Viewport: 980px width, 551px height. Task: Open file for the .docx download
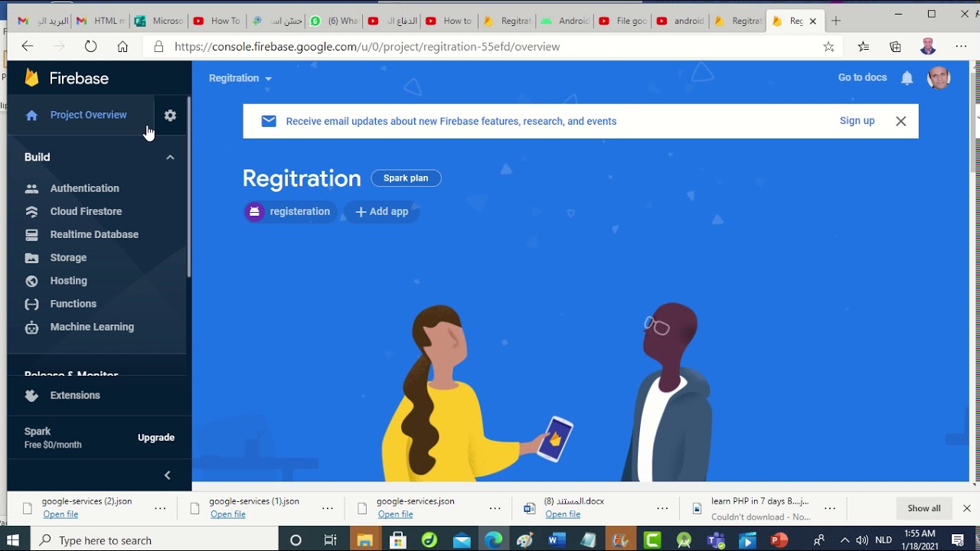[563, 514]
